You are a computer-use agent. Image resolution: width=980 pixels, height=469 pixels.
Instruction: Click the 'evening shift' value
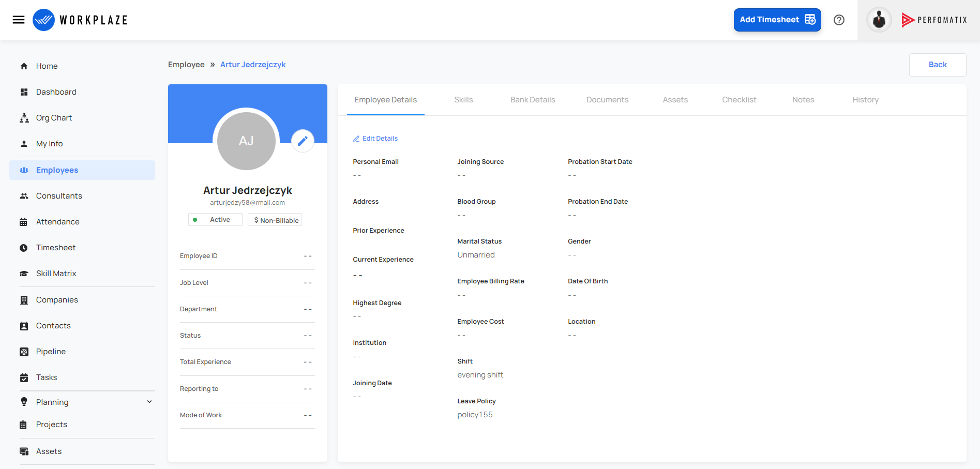pos(480,375)
